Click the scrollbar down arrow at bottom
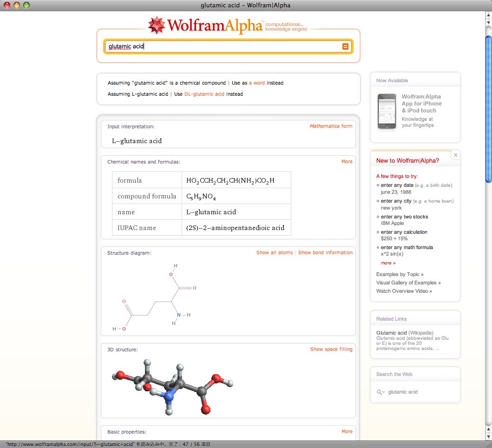 pyautogui.click(x=489, y=437)
